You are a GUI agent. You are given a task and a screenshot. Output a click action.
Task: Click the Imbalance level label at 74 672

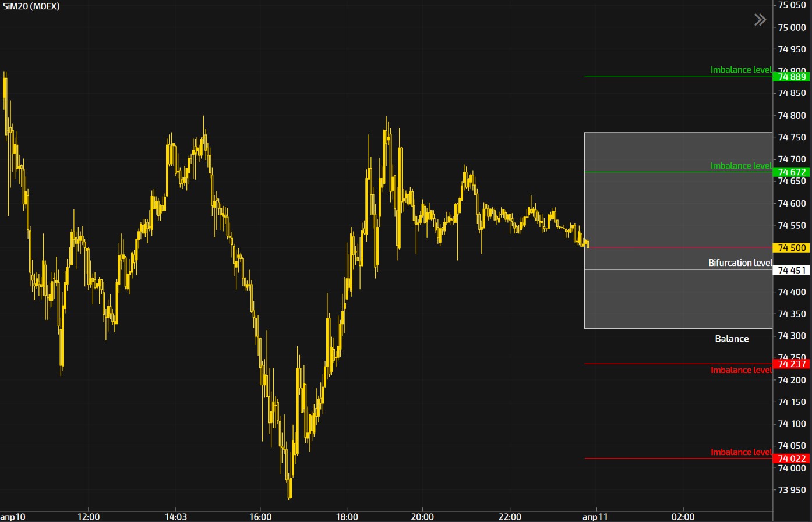point(740,166)
